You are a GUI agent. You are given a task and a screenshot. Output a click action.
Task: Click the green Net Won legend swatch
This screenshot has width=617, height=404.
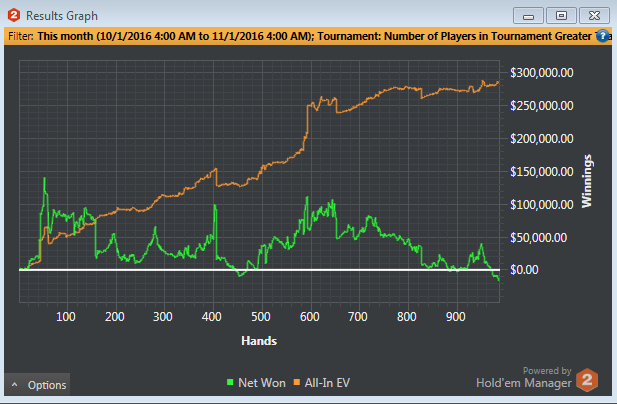(230, 382)
